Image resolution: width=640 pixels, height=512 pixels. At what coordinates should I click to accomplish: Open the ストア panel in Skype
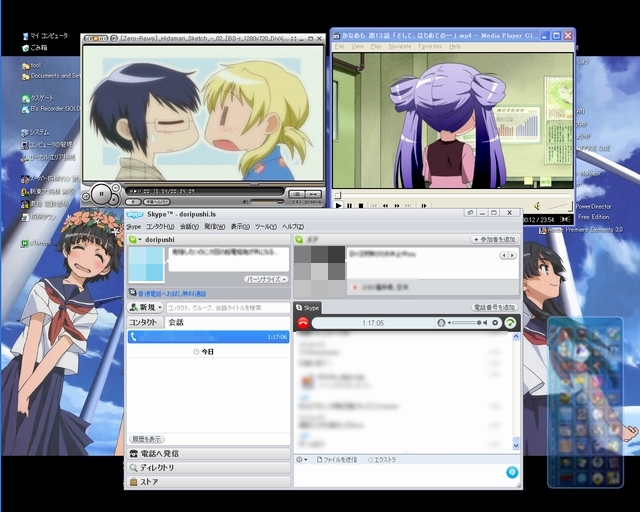tap(209, 482)
